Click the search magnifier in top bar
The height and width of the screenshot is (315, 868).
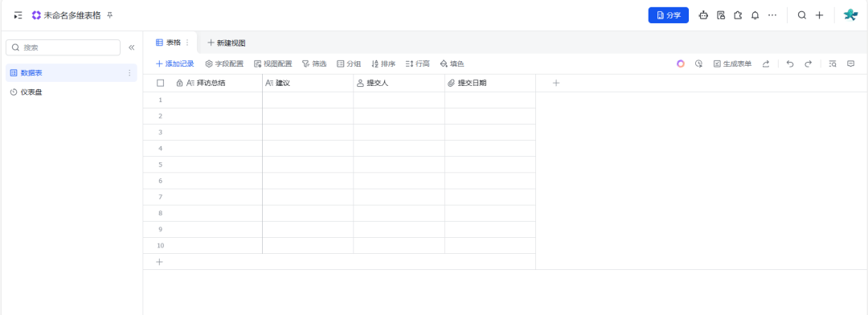coord(801,15)
